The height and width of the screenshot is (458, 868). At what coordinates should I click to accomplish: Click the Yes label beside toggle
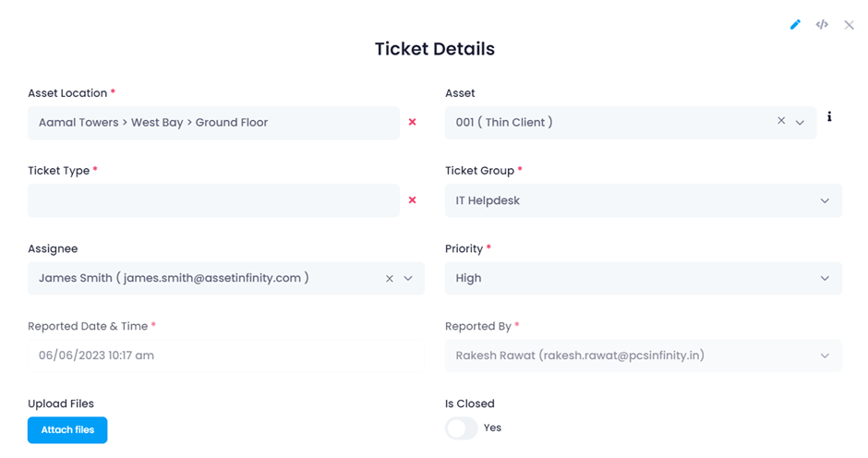click(x=493, y=428)
